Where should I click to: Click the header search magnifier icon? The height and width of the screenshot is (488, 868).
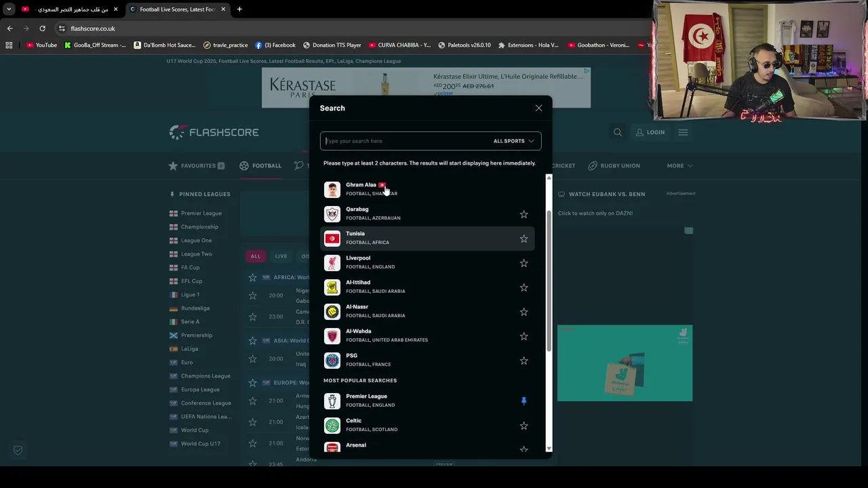[618, 132]
